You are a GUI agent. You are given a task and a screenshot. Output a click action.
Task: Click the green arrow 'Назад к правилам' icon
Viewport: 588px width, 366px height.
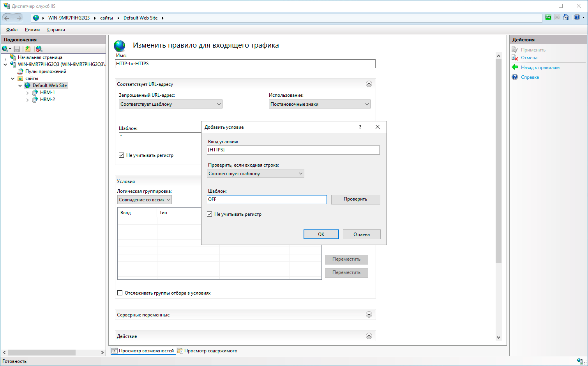pyautogui.click(x=515, y=67)
